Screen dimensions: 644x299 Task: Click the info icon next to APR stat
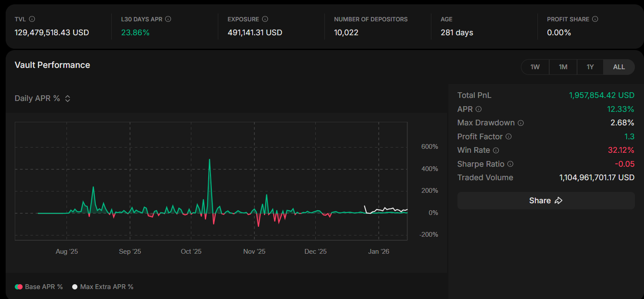pos(479,109)
